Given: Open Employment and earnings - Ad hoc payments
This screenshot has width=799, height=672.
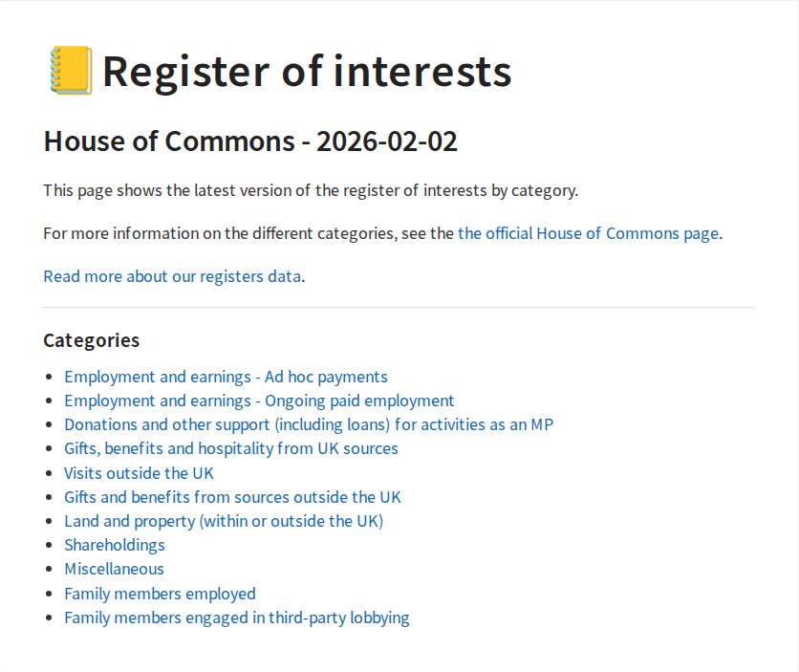Looking at the screenshot, I should click(226, 377).
